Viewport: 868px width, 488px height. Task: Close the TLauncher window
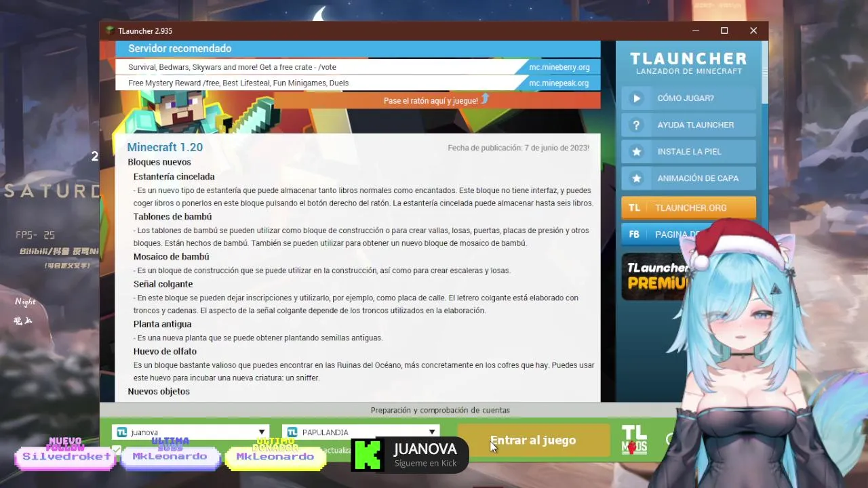pos(753,30)
